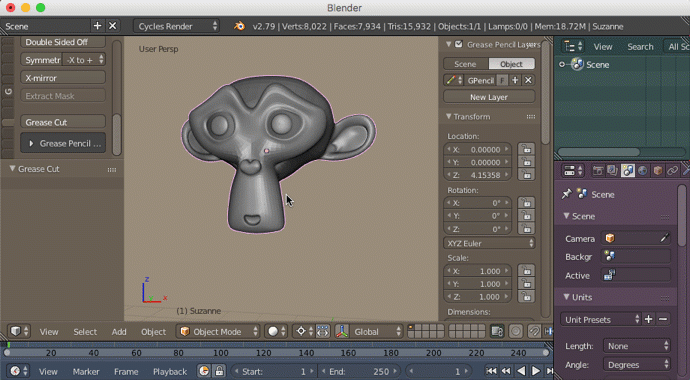Open the timeline editor type selector

click(x=19, y=371)
